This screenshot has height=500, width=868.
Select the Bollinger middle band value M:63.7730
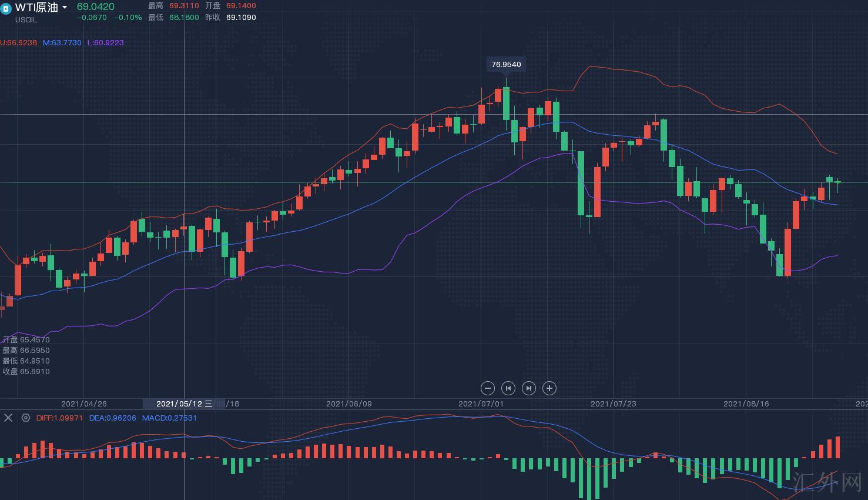click(x=62, y=43)
